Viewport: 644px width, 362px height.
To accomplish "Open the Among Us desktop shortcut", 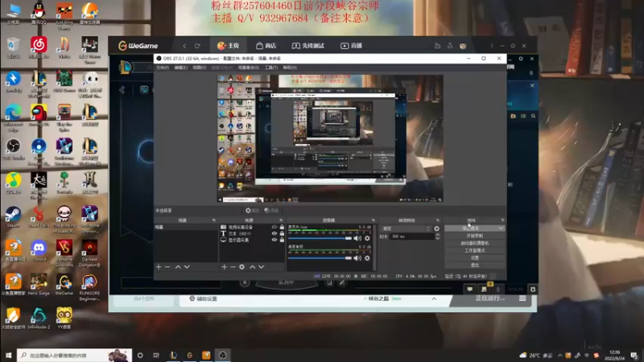I will [39, 116].
